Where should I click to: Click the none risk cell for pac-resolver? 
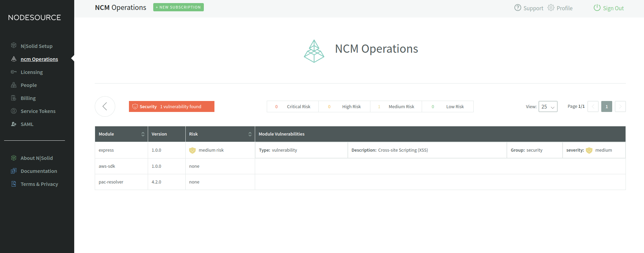pyautogui.click(x=220, y=182)
